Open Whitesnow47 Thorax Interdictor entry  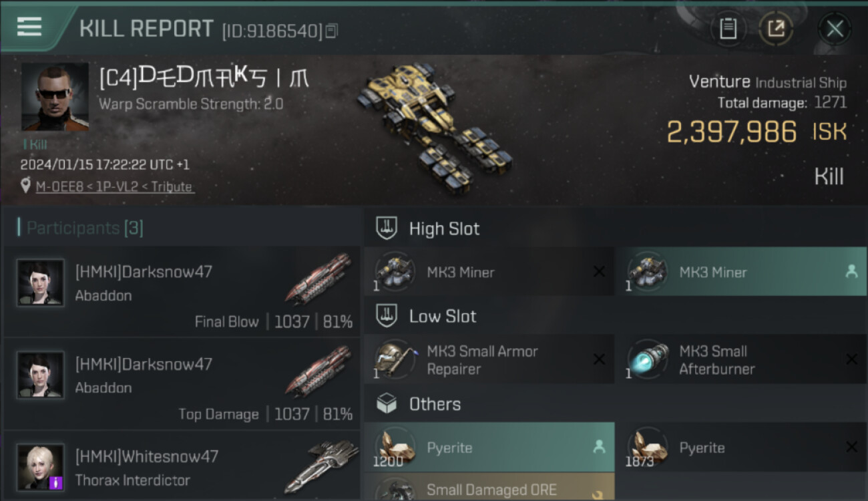click(181, 466)
